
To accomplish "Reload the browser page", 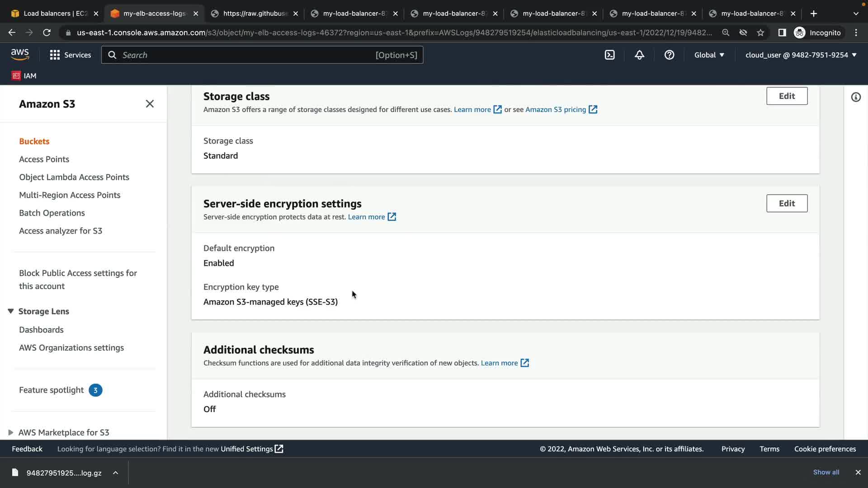I will [x=47, y=33].
